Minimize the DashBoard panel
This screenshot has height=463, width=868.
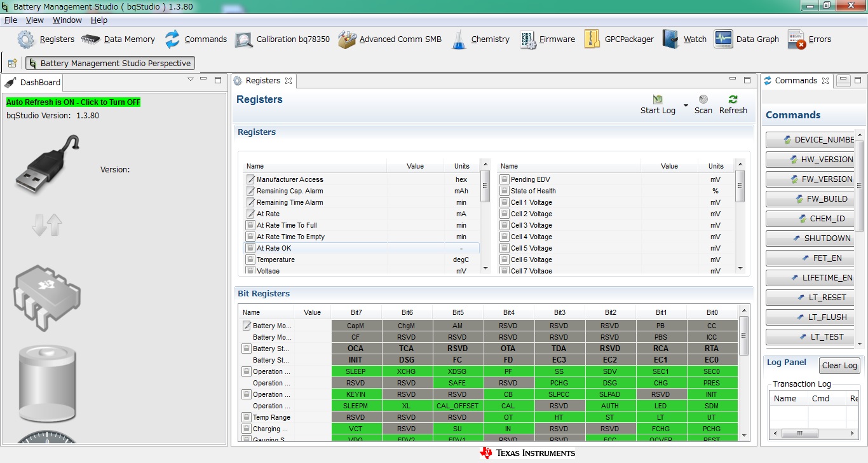click(x=203, y=79)
